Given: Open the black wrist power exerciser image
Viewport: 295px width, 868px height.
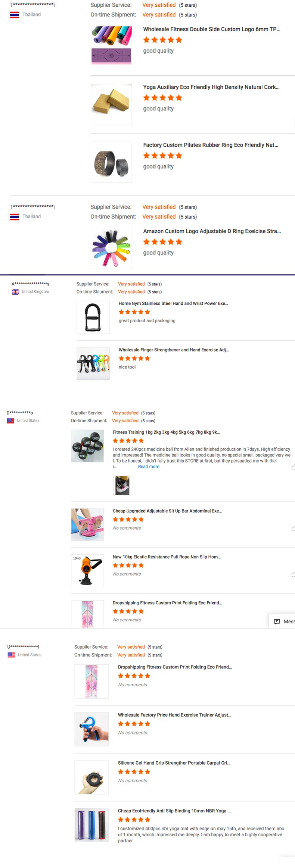Looking at the screenshot, I should pos(93,317).
